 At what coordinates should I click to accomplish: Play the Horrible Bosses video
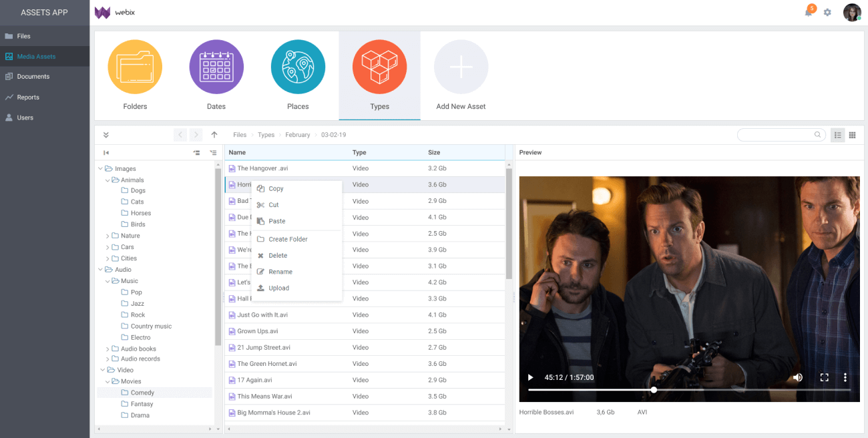pos(531,377)
